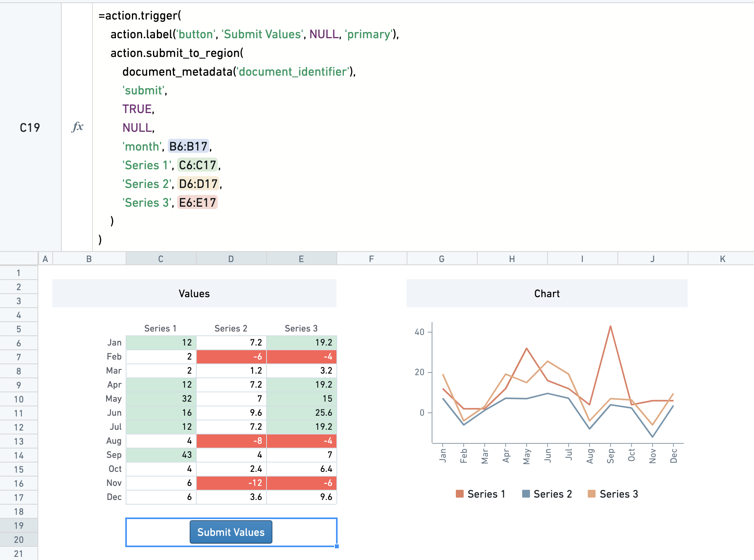Select row 19 header

coord(19,526)
